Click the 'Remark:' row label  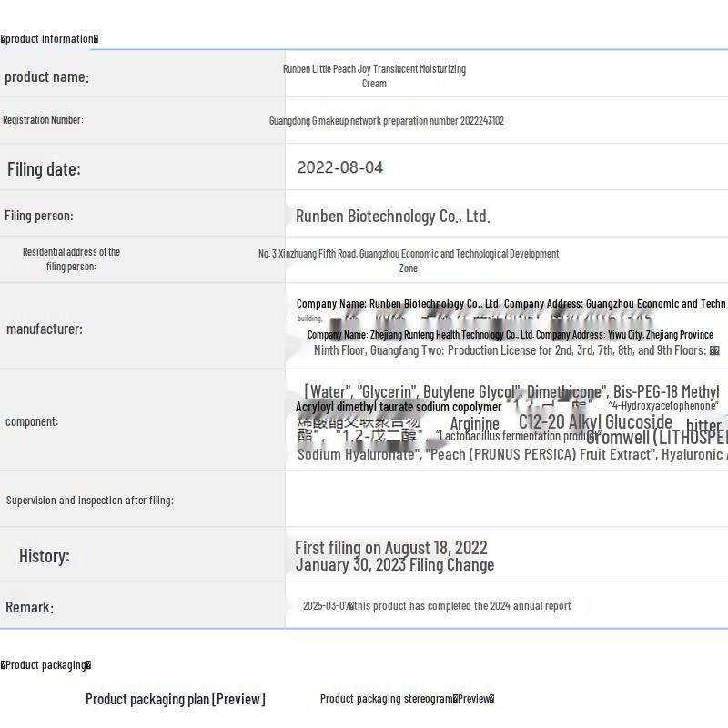[30, 607]
